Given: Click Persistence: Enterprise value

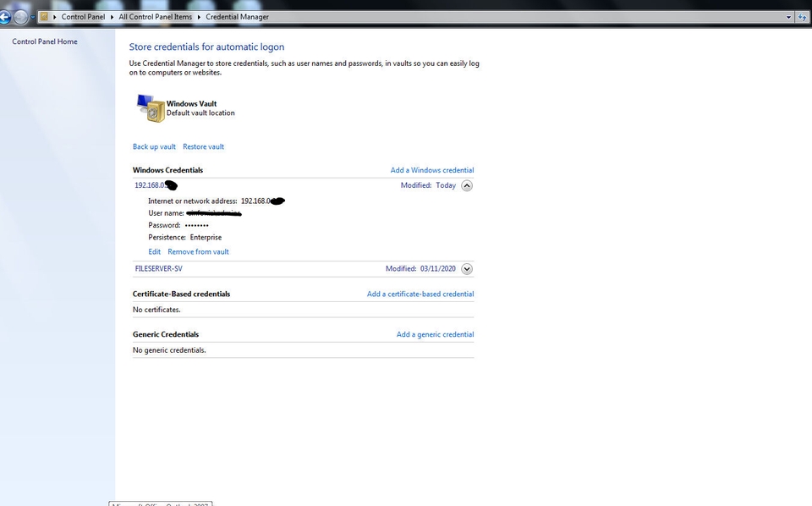Looking at the screenshot, I should [206, 237].
